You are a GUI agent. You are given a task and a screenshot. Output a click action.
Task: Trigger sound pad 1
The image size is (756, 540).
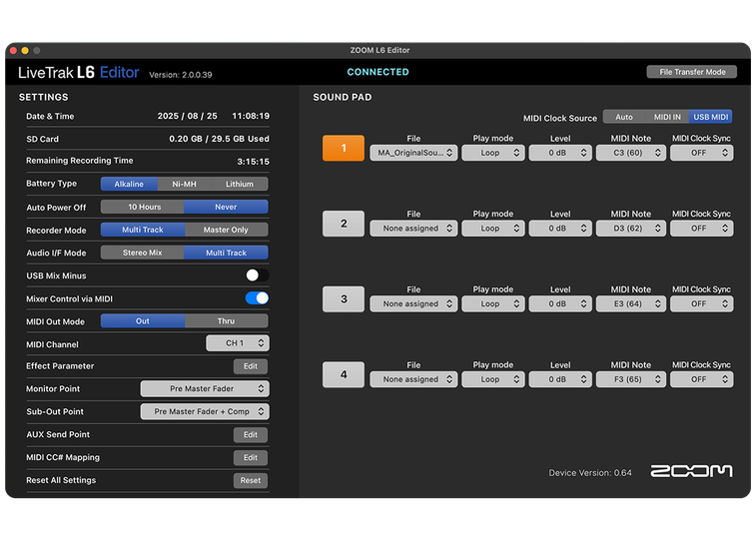pos(344,149)
